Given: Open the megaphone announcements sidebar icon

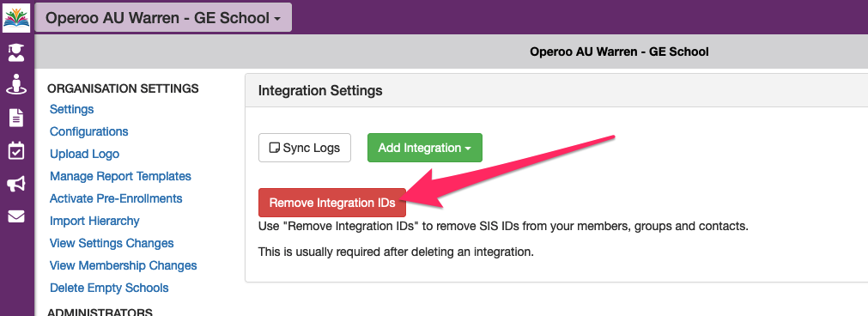Looking at the screenshot, I should pos(16,185).
